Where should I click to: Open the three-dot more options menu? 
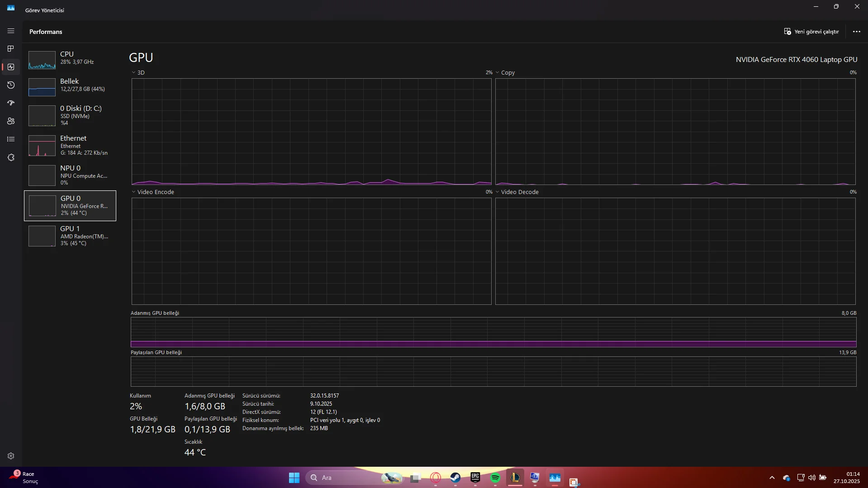[857, 32]
